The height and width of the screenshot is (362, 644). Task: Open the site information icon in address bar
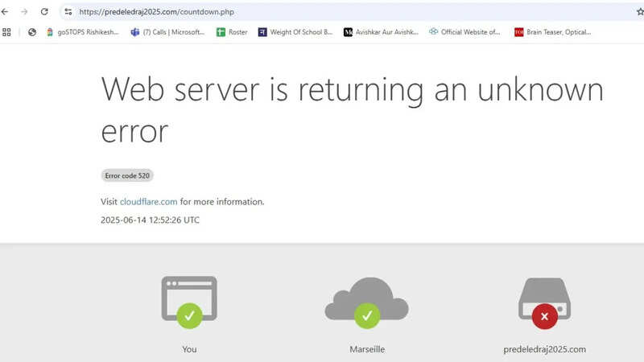tap(68, 12)
